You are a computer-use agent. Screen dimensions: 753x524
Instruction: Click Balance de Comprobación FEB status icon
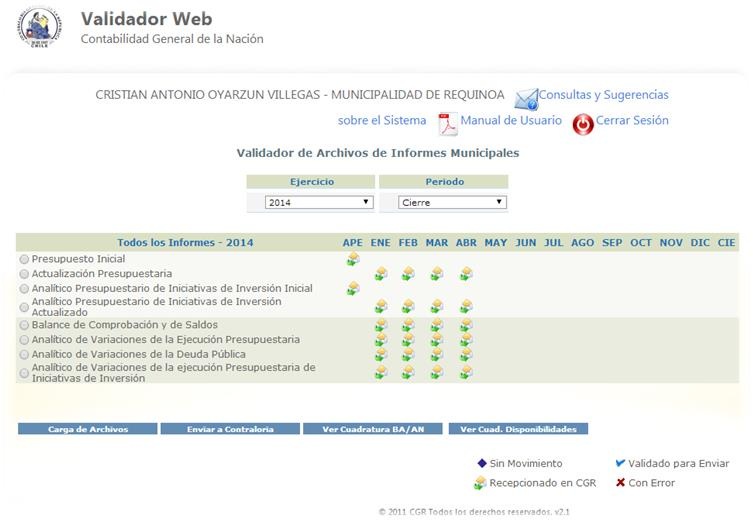408,326
